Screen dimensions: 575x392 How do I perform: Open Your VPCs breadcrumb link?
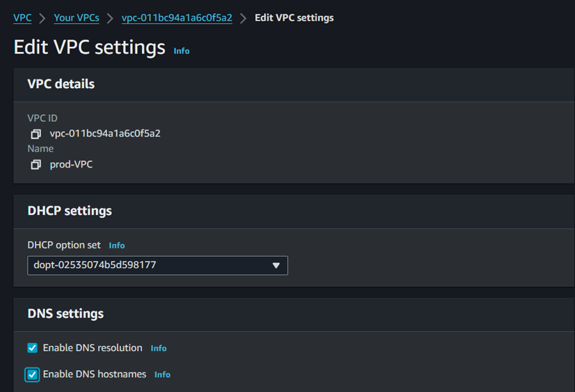pyautogui.click(x=76, y=18)
